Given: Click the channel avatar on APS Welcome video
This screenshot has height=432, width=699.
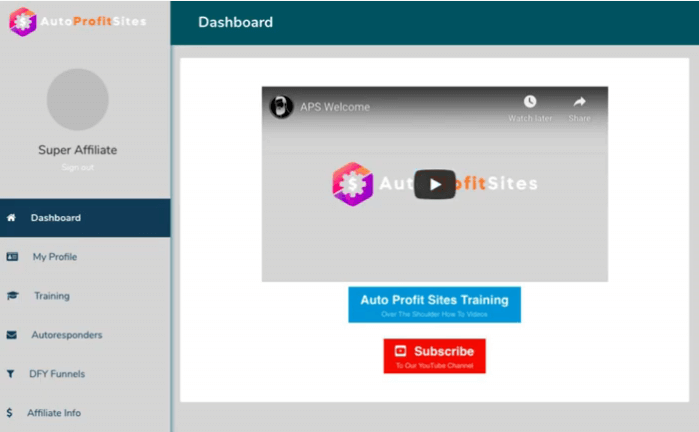Looking at the screenshot, I should (x=281, y=107).
